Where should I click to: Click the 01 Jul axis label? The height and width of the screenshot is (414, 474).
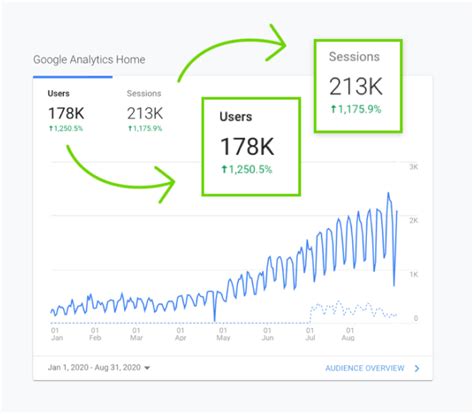click(310, 334)
